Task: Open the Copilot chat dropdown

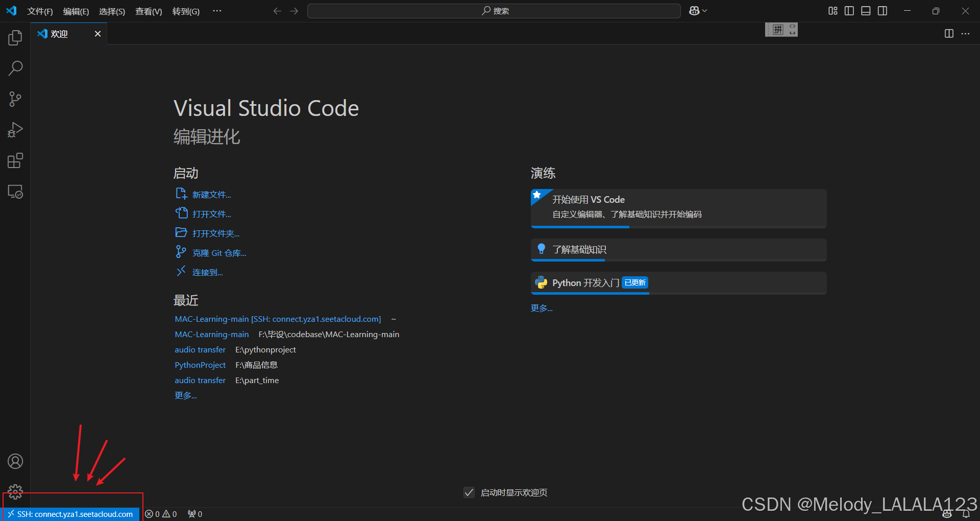Action: (698, 11)
